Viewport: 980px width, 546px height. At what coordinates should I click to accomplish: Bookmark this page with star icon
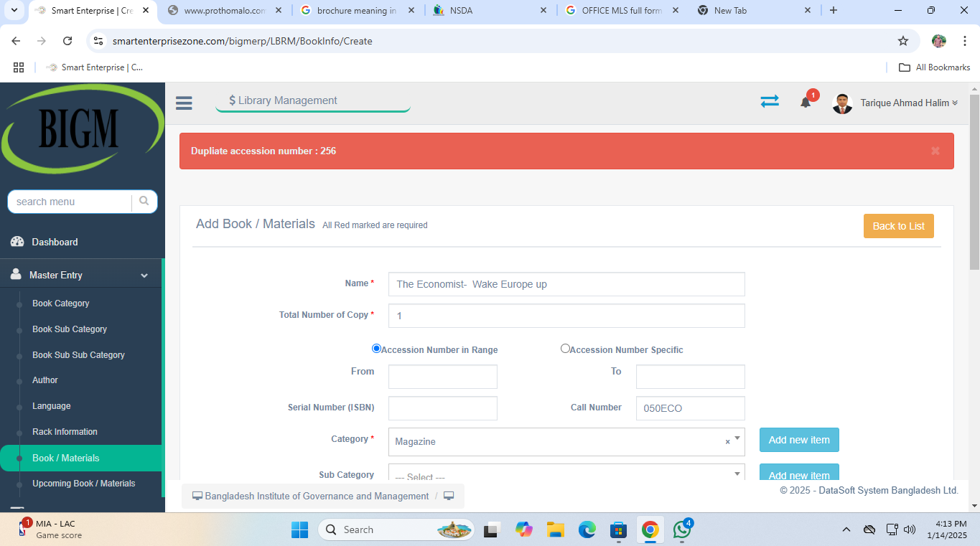pos(903,41)
